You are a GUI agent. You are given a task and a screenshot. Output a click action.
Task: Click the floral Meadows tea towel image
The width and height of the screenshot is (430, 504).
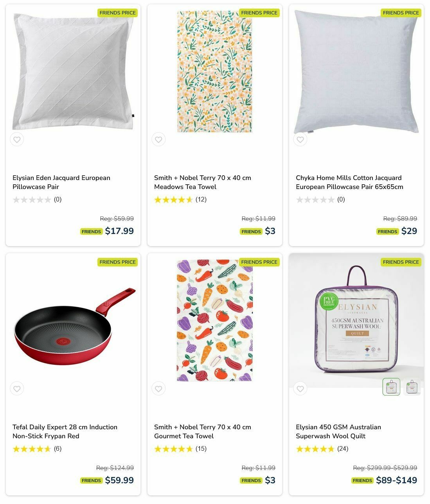pyautogui.click(x=214, y=71)
